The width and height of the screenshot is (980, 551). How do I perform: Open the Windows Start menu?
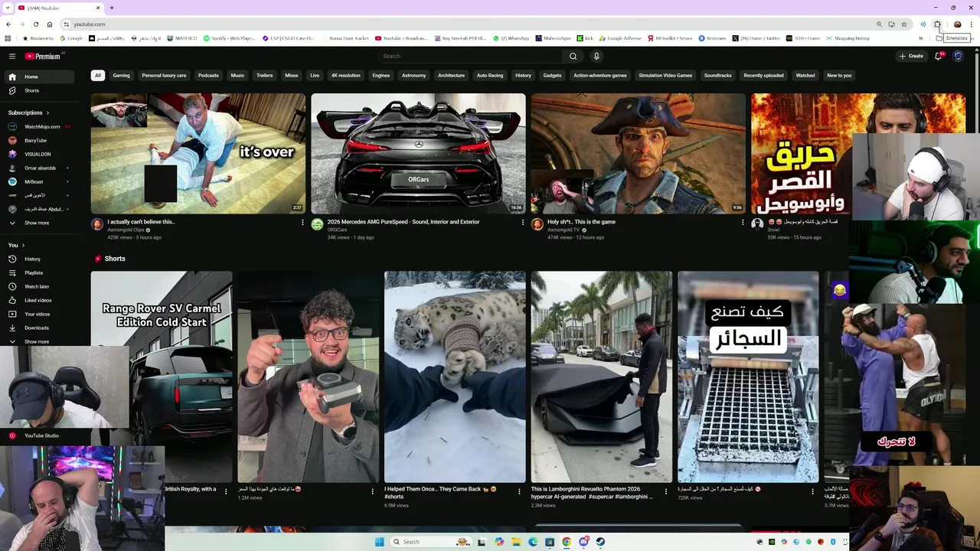tap(380, 542)
